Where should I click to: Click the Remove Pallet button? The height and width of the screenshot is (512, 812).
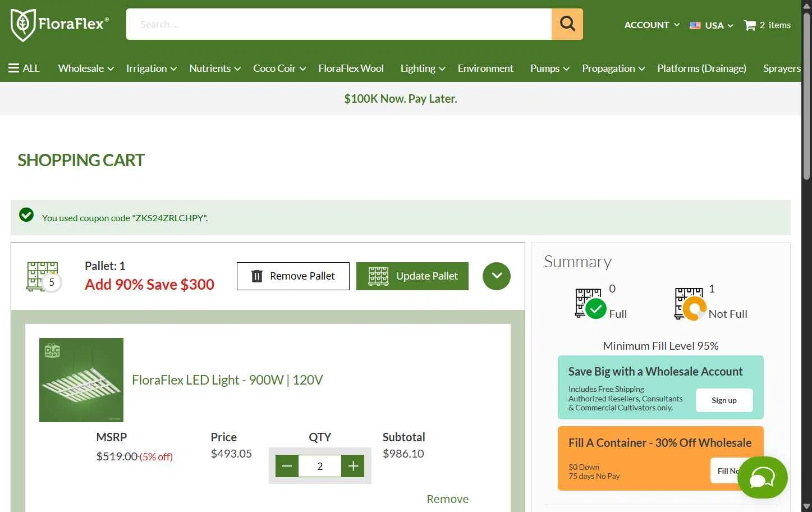point(293,276)
